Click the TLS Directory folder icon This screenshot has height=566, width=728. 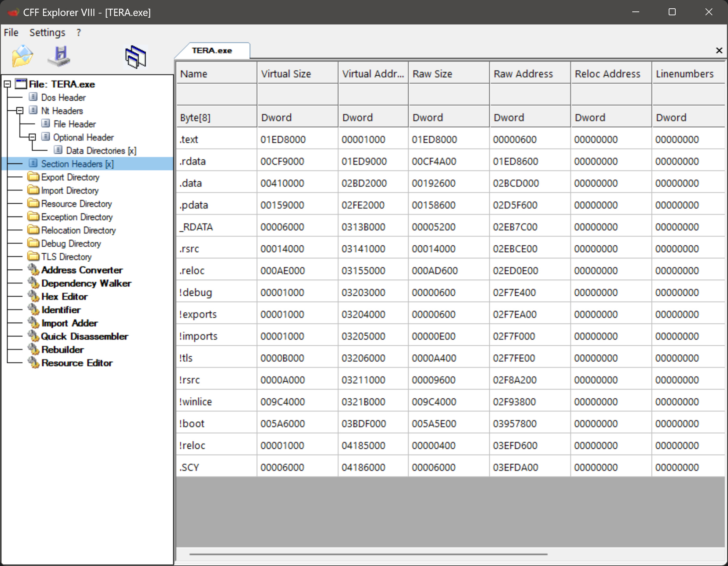click(33, 256)
